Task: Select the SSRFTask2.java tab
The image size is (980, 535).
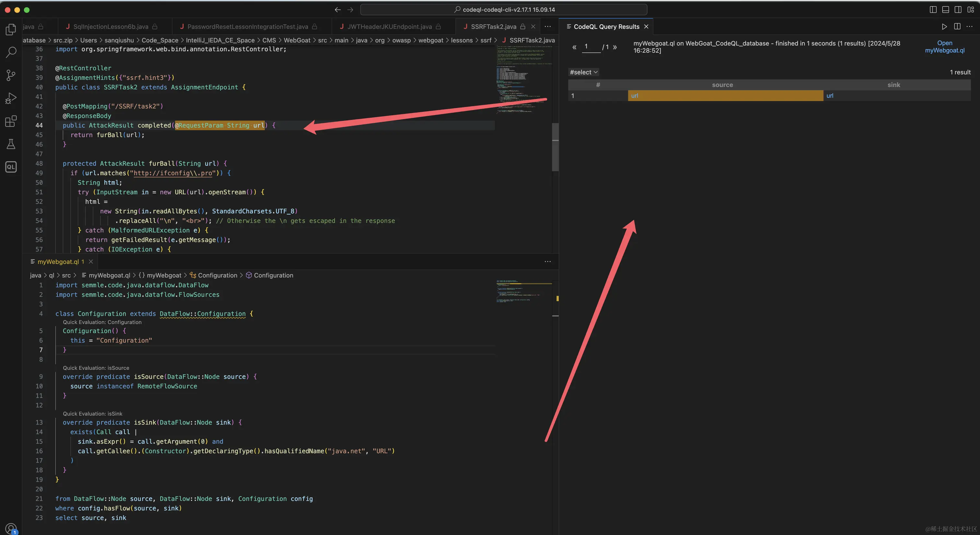Action: 494,27
